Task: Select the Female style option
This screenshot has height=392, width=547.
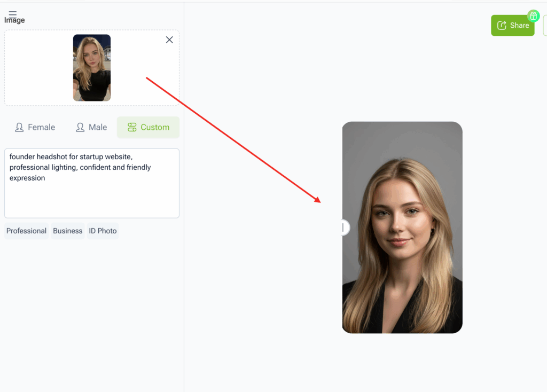Action: [35, 128]
